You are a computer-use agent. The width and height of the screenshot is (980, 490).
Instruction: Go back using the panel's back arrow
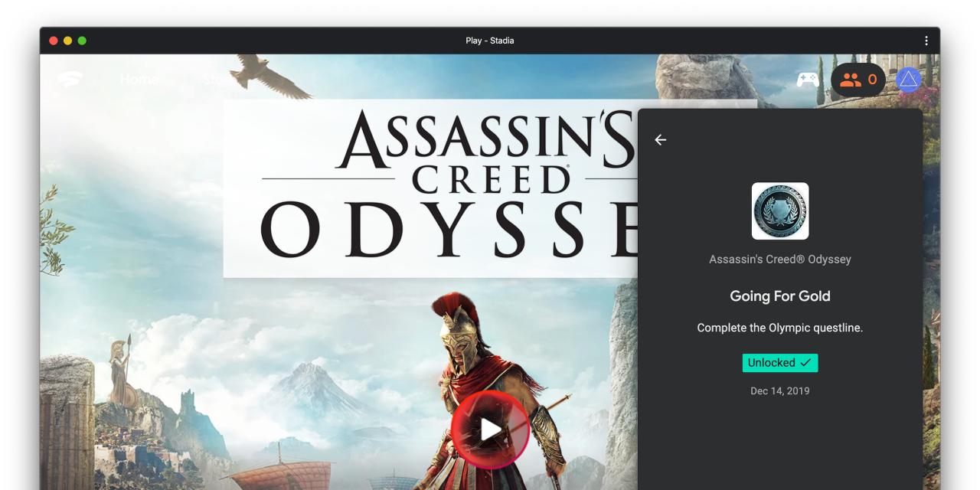(x=661, y=139)
